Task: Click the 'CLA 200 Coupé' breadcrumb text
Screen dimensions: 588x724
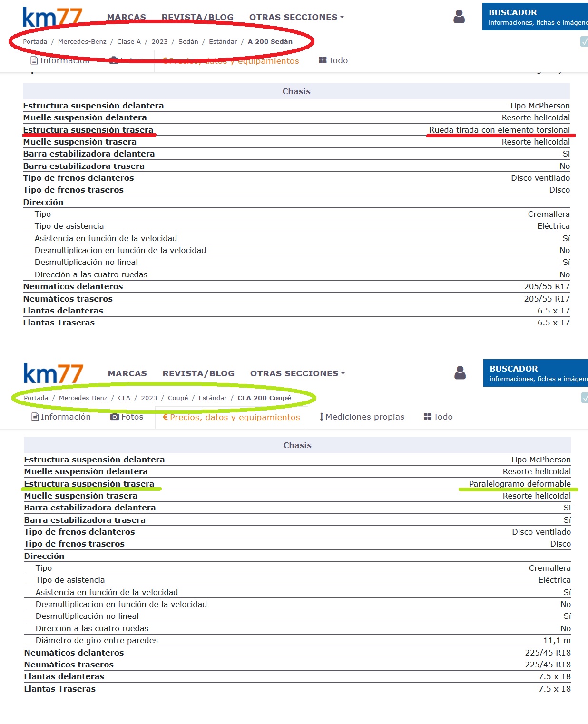Action: pyautogui.click(x=265, y=398)
